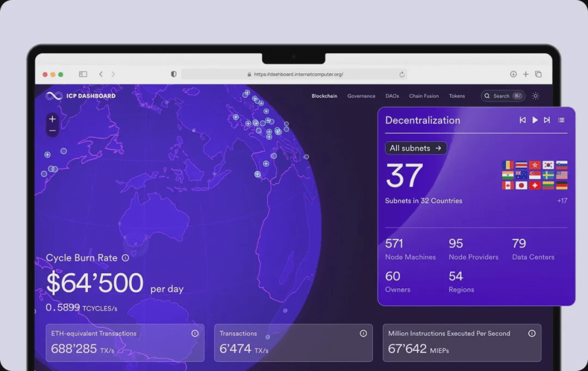
Task: Expand the Chain Fusion menu
Action: pyautogui.click(x=424, y=96)
